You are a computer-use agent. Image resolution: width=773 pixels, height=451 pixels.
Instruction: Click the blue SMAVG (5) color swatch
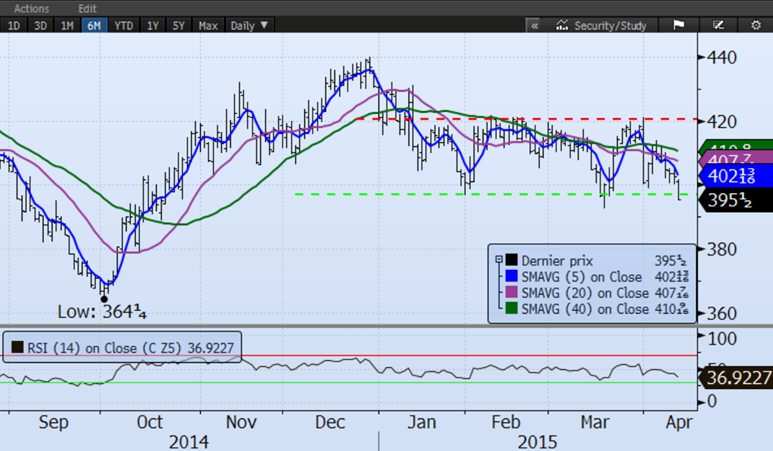click(x=510, y=277)
